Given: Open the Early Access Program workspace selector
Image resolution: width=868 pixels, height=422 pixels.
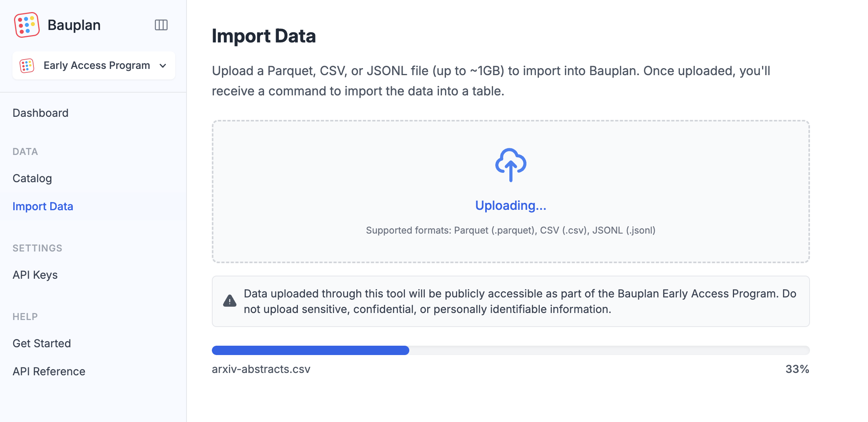Looking at the screenshot, I should [x=94, y=65].
